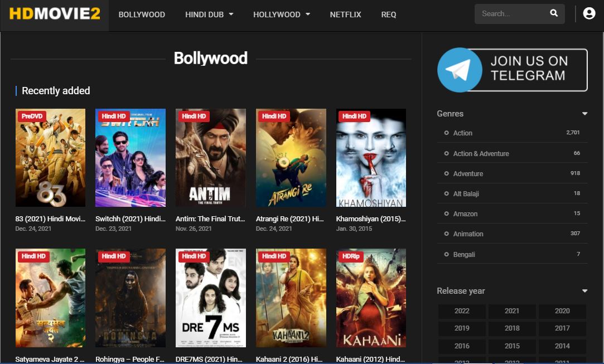
Task: Click the HDMOVIE2 site logo
Action: [55, 14]
